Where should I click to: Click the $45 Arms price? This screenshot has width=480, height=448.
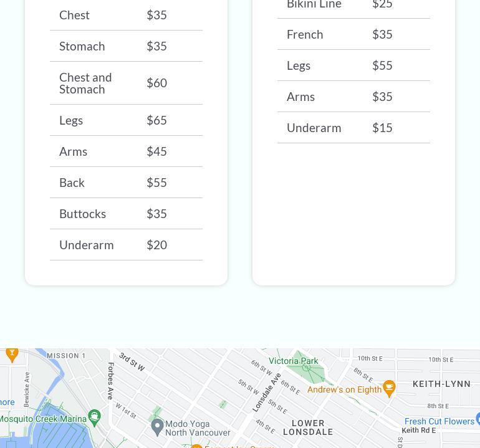(156, 151)
